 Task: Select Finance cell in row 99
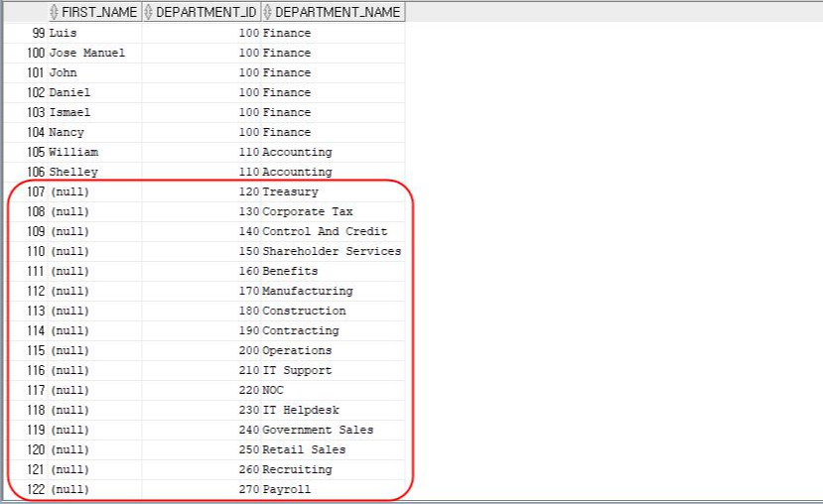333,33
